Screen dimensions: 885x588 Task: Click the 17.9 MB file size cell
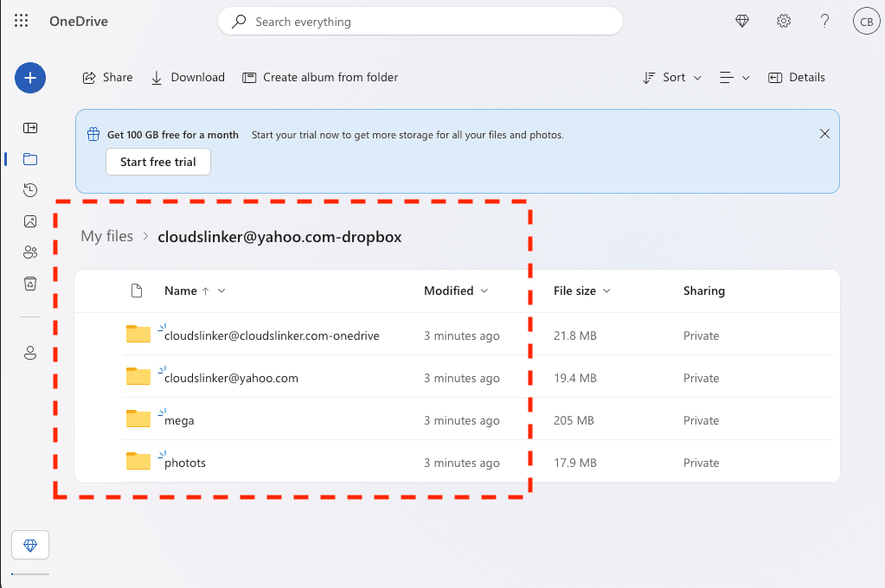click(x=575, y=463)
